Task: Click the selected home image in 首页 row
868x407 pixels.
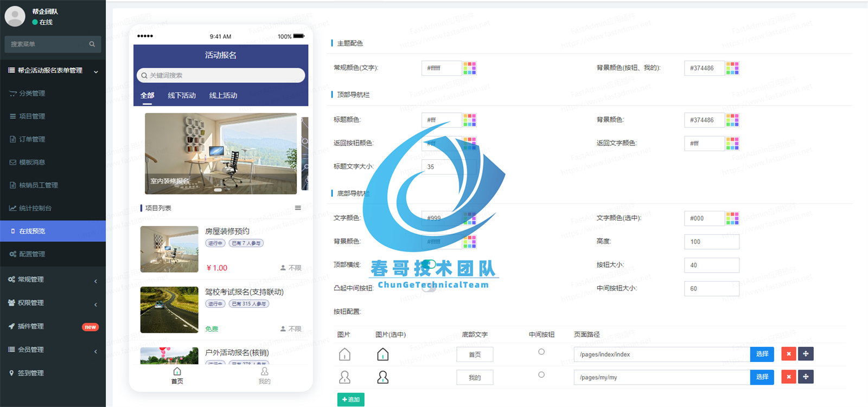Action: (383, 354)
